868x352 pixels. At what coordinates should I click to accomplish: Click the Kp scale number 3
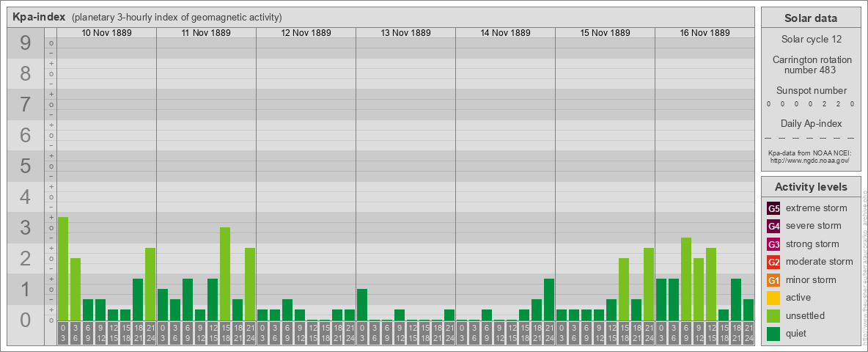(25, 227)
